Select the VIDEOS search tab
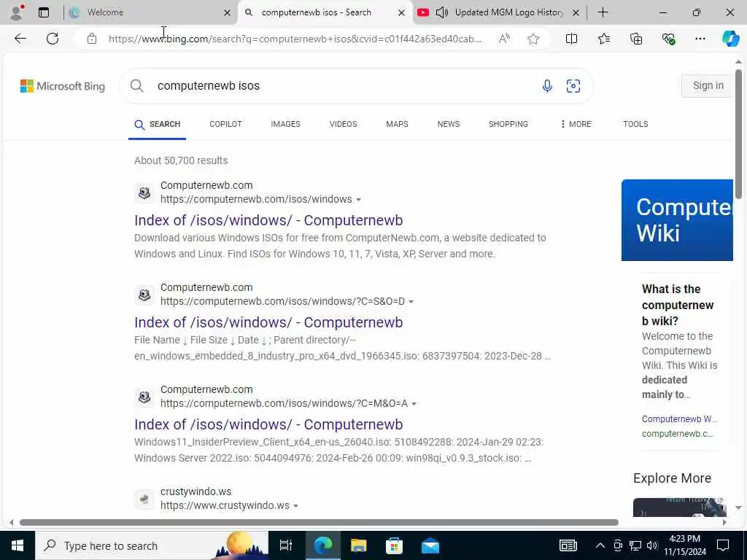 tap(344, 124)
